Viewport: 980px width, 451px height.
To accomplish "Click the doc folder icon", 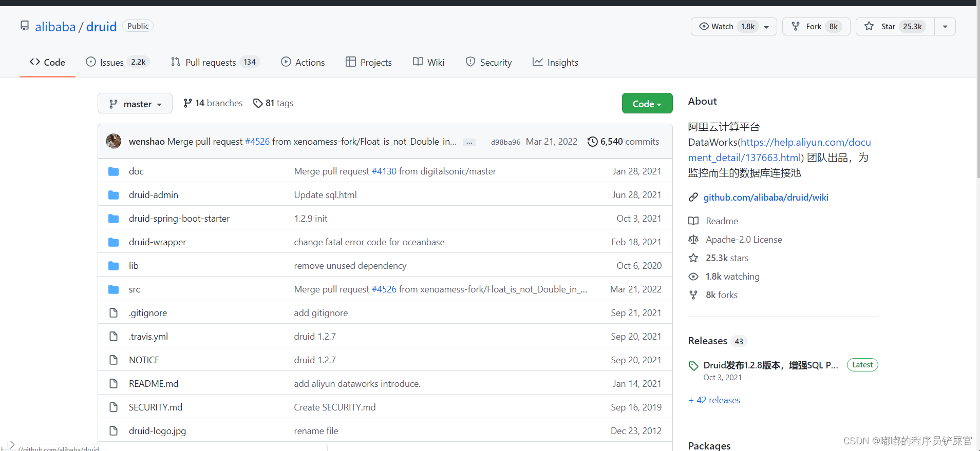I will coord(114,171).
